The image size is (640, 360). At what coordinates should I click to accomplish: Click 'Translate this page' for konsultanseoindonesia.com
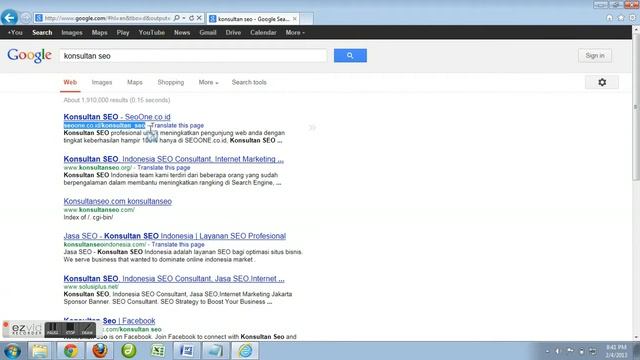[178, 244]
